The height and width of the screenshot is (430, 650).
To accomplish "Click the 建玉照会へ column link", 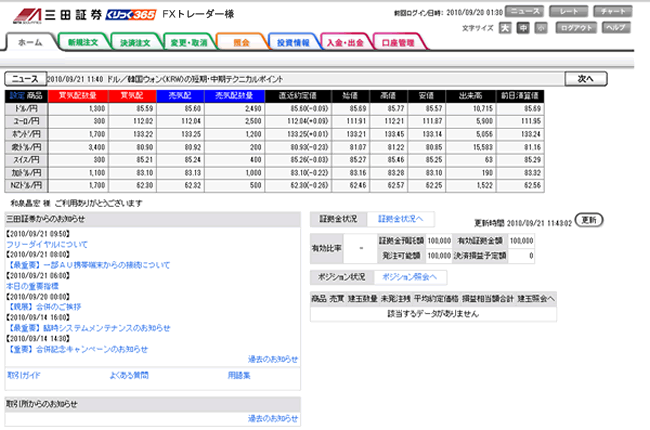I will point(536,299).
